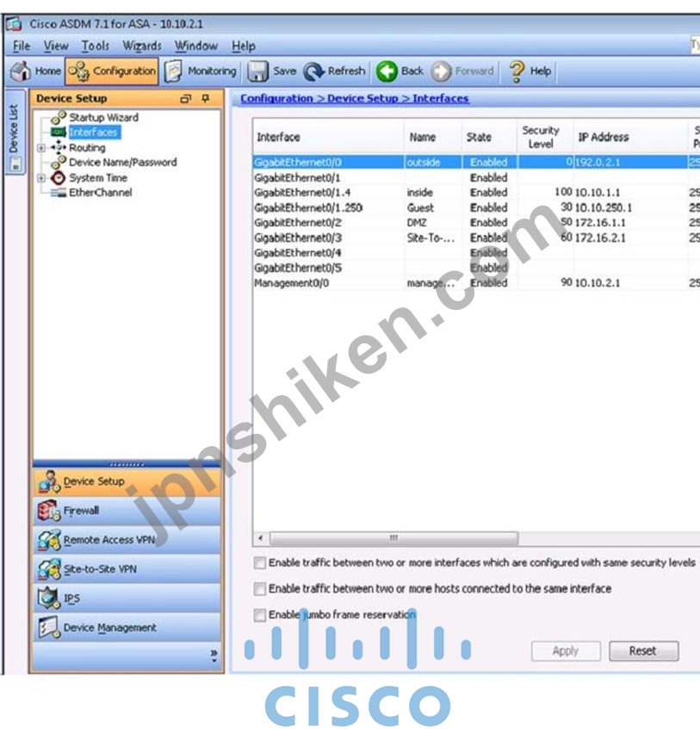Open the Firewall navigation section
This screenshot has width=700, height=729.
click(127, 510)
